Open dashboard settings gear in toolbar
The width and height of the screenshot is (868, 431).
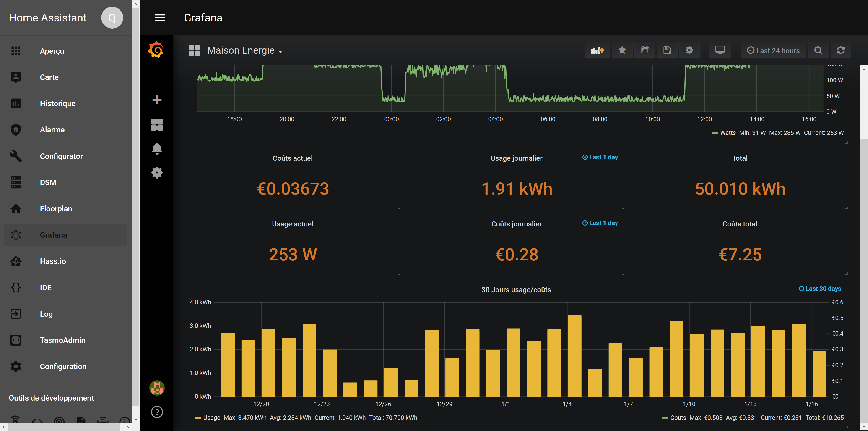[x=689, y=51]
